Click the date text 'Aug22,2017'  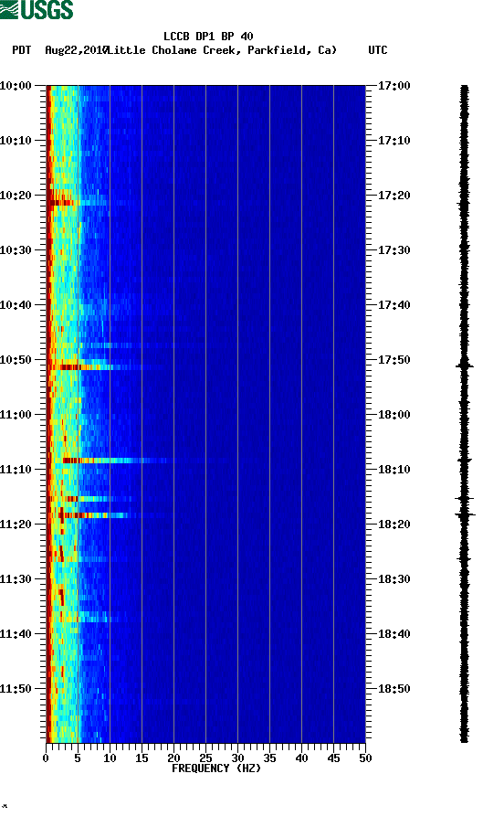pyautogui.click(x=76, y=50)
